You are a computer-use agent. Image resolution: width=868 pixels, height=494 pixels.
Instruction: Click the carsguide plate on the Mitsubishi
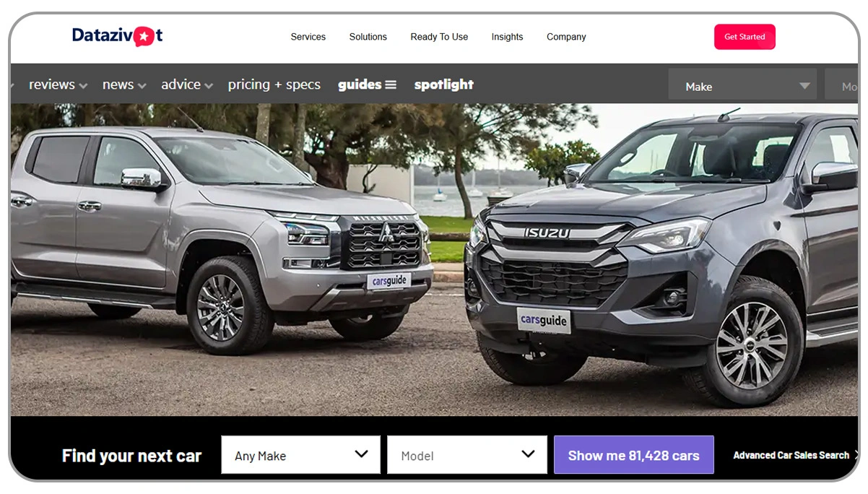click(389, 281)
